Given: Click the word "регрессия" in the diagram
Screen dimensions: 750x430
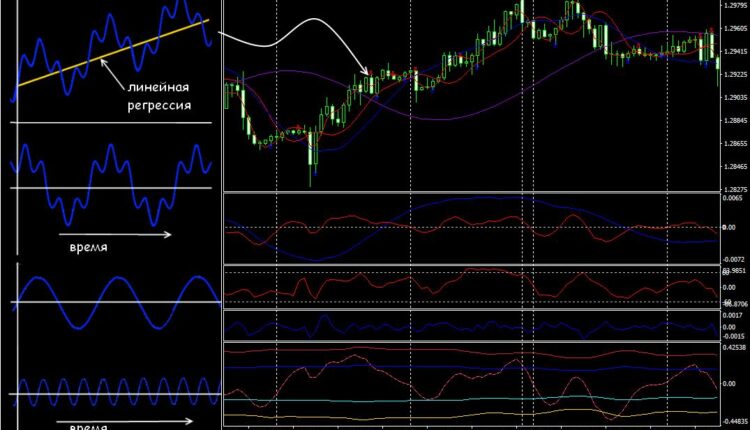Looking at the screenshot, I should (159, 106).
